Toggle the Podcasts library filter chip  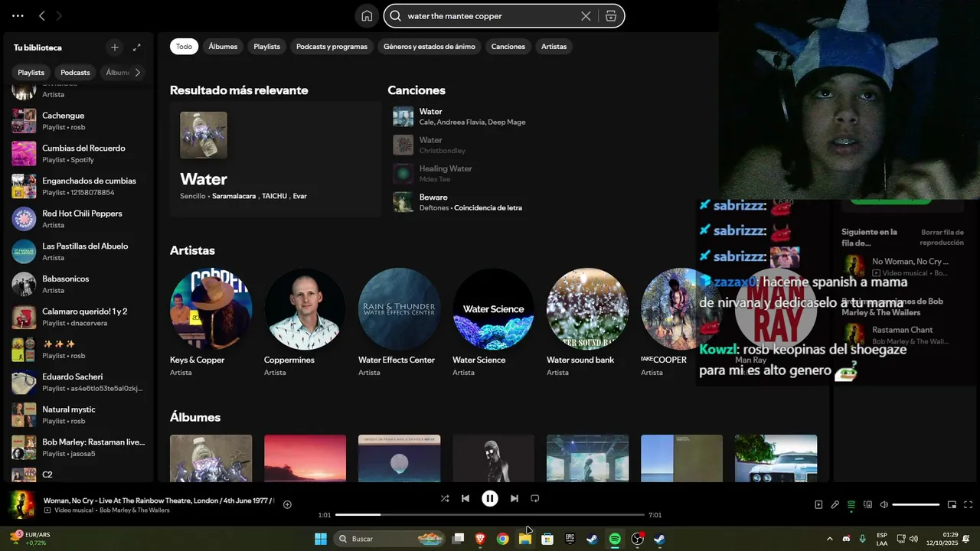(75, 72)
